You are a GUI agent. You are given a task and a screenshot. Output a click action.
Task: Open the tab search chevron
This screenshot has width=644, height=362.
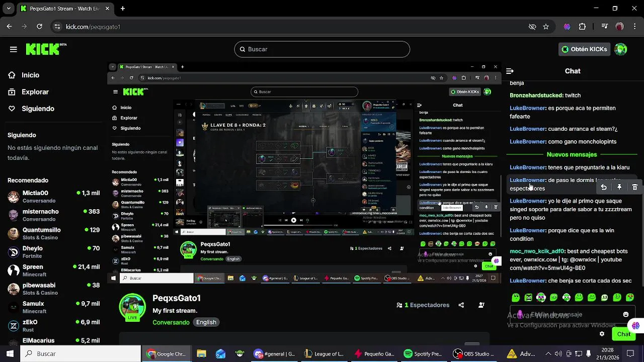pos(9,9)
